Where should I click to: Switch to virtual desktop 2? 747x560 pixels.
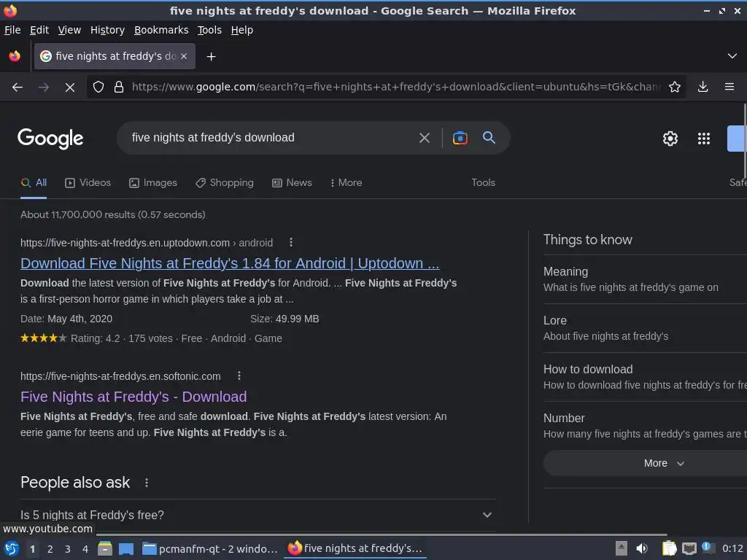(x=50, y=549)
